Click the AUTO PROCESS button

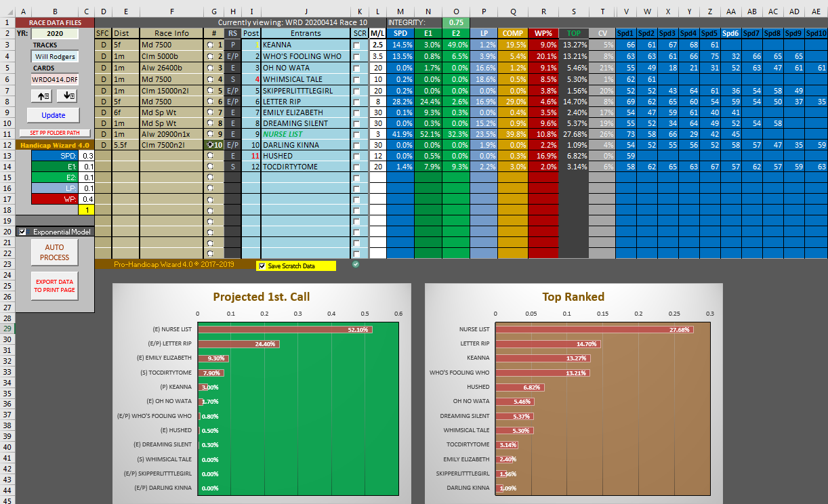click(x=54, y=253)
